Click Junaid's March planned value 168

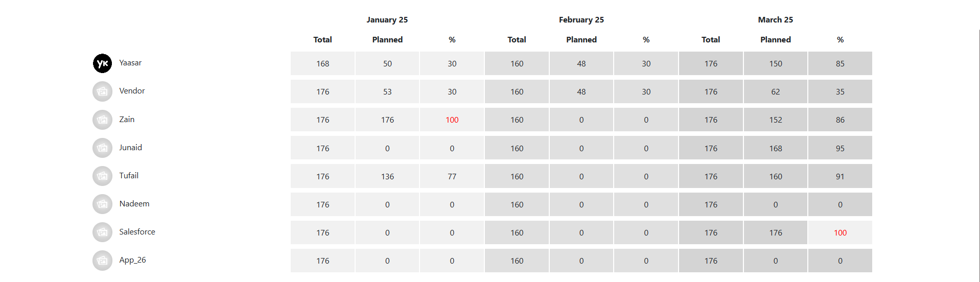[x=776, y=148]
